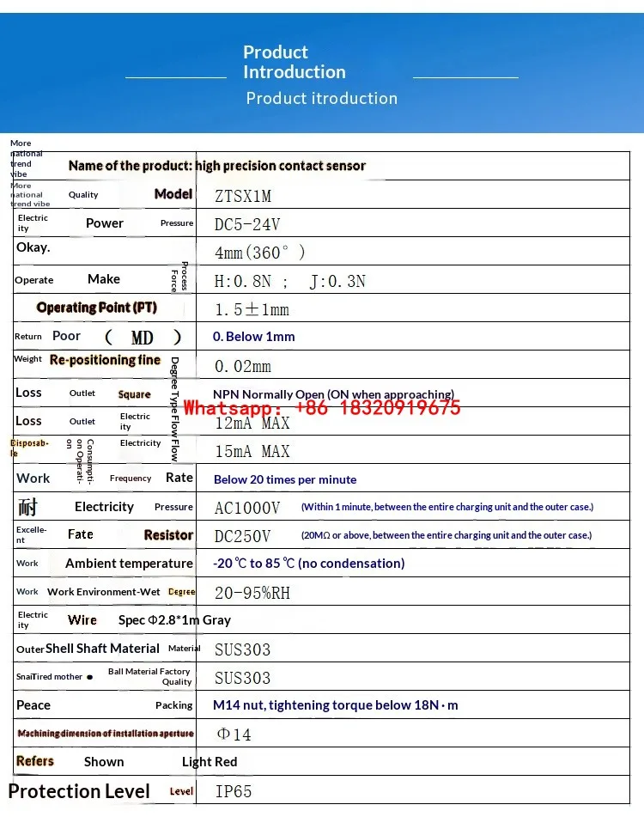
Task: Select the aperture value 'Φ14'
Action: [234, 735]
